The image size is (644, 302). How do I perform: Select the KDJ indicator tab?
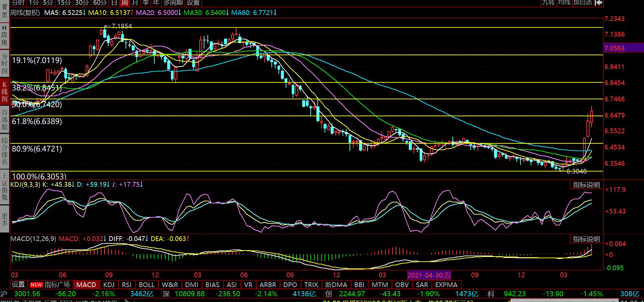tap(109, 285)
